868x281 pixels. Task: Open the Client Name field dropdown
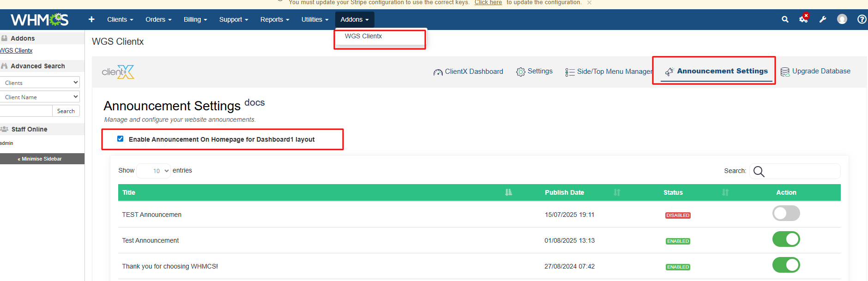(40, 97)
